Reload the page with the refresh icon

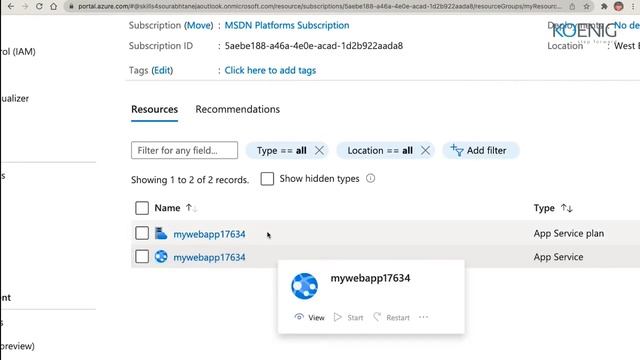pyautogui.click(x=39, y=7)
